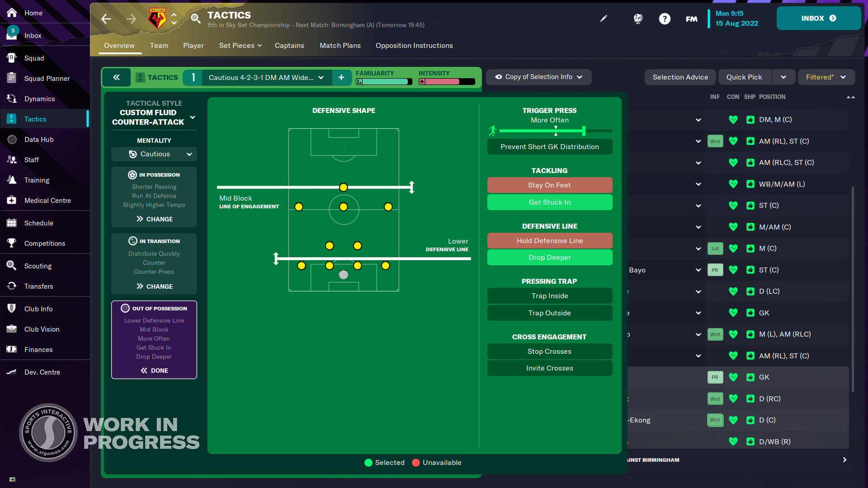Toggle Prevent Short GK Distribution instruction
868x488 pixels.
550,146
